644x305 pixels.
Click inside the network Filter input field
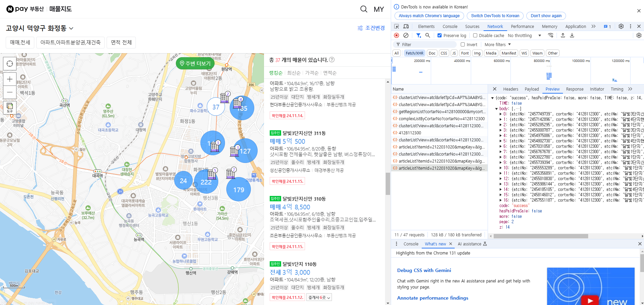(x=425, y=44)
